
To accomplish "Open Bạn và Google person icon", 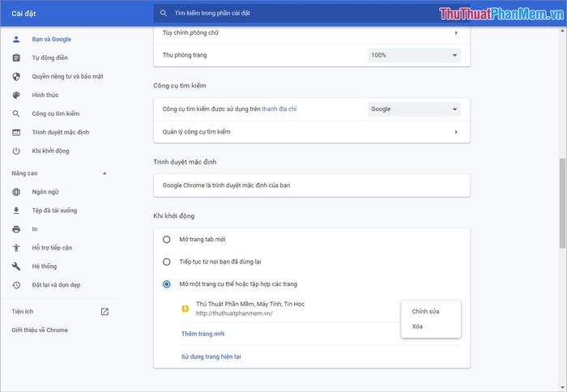I will click(16, 39).
